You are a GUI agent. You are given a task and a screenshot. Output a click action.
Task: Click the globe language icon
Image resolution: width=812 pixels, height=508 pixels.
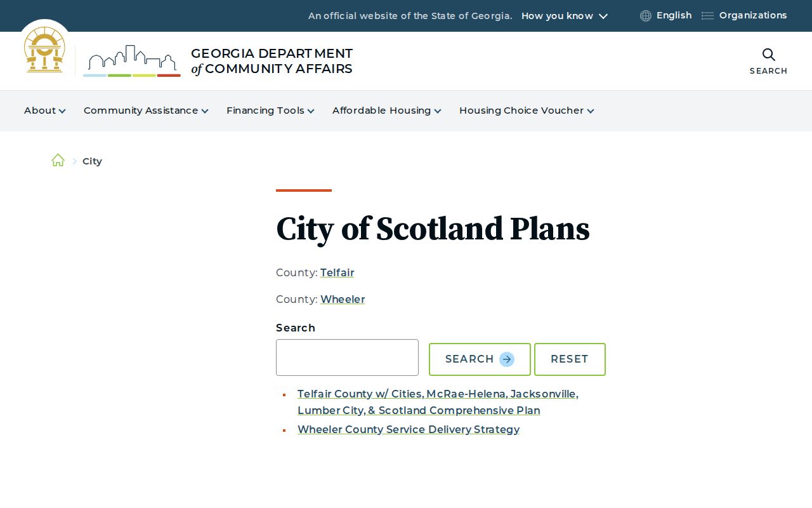point(646,16)
